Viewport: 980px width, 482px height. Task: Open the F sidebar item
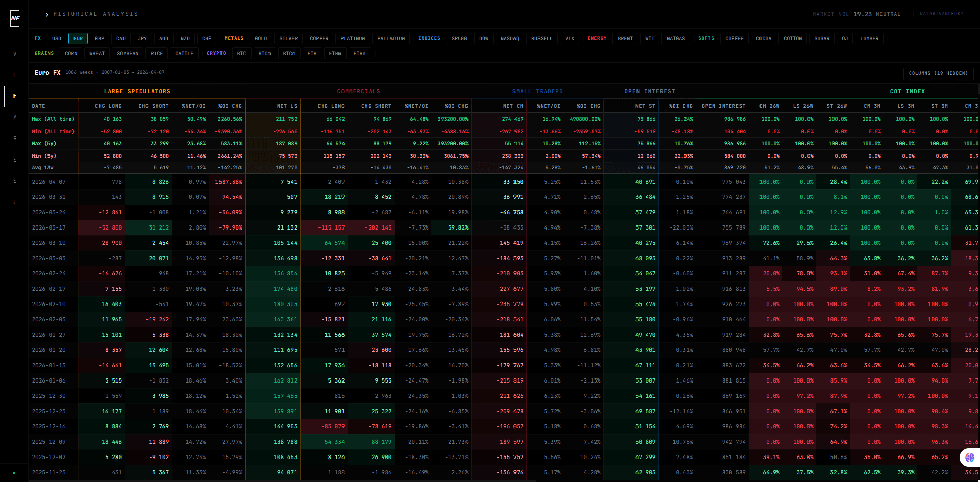tap(14, 138)
